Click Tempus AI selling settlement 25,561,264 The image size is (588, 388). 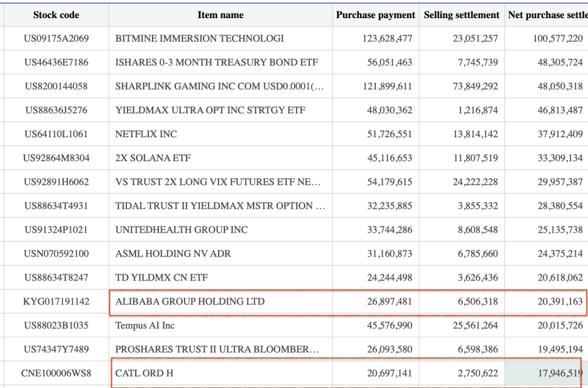pyautogui.click(x=475, y=325)
